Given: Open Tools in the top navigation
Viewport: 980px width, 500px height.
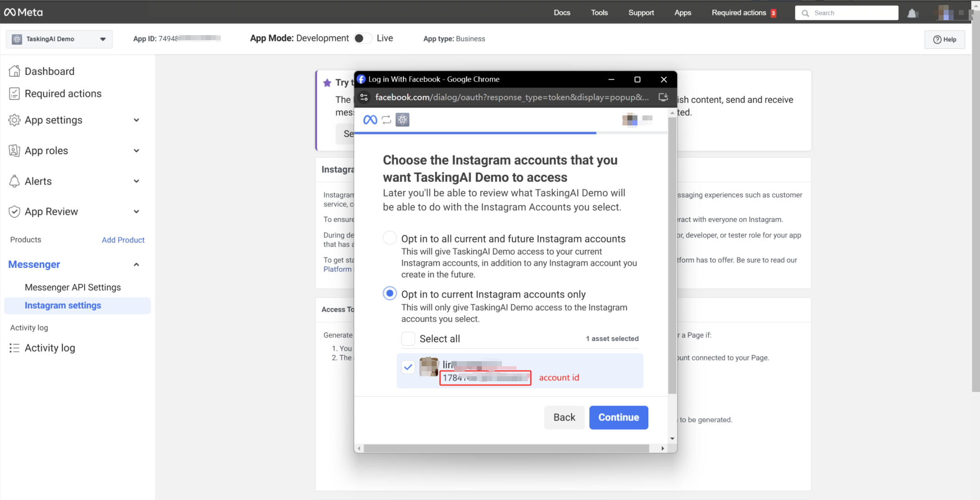Looking at the screenshot, I should tap(599, 13).
